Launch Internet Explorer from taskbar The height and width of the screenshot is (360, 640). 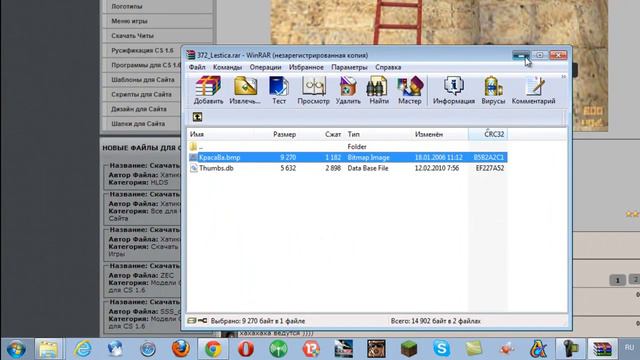82,349
